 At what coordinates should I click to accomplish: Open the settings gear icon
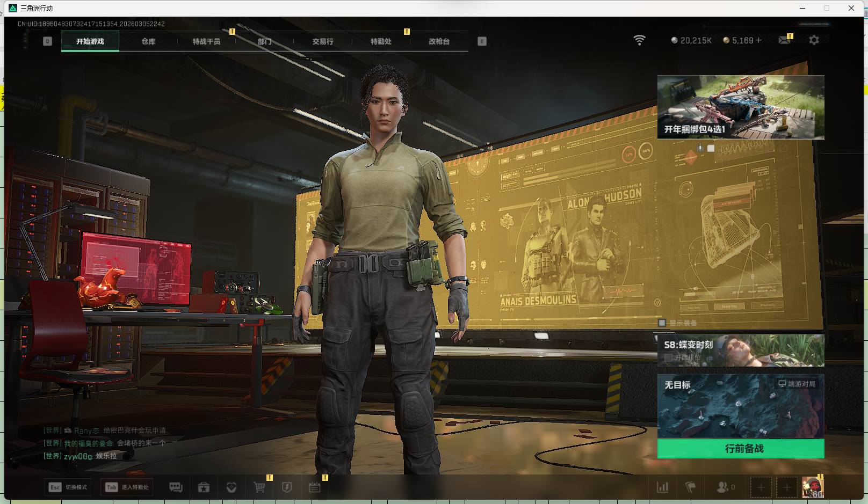(x=814, y=40)
